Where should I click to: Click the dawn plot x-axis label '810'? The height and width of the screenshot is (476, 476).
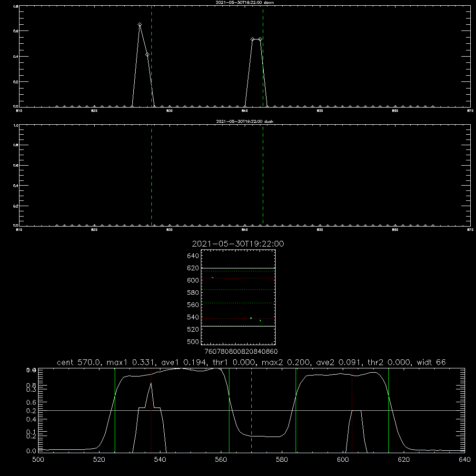tap(19, 111)
